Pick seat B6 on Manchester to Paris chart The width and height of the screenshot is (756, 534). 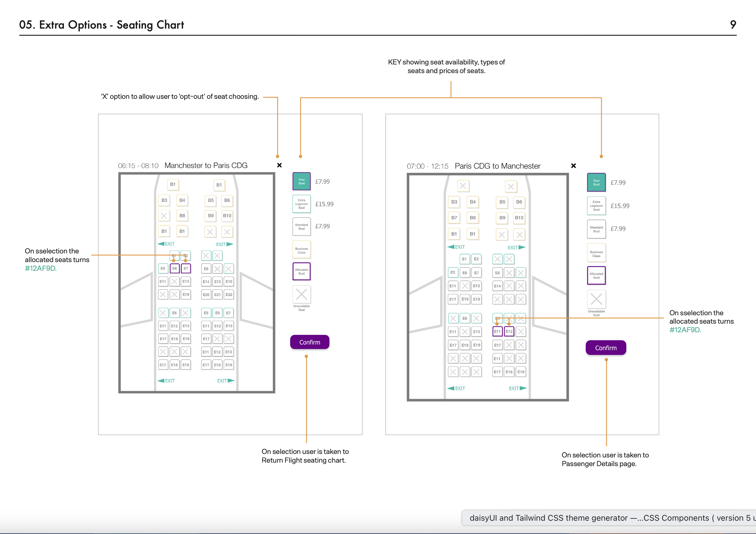pos(227,200)
